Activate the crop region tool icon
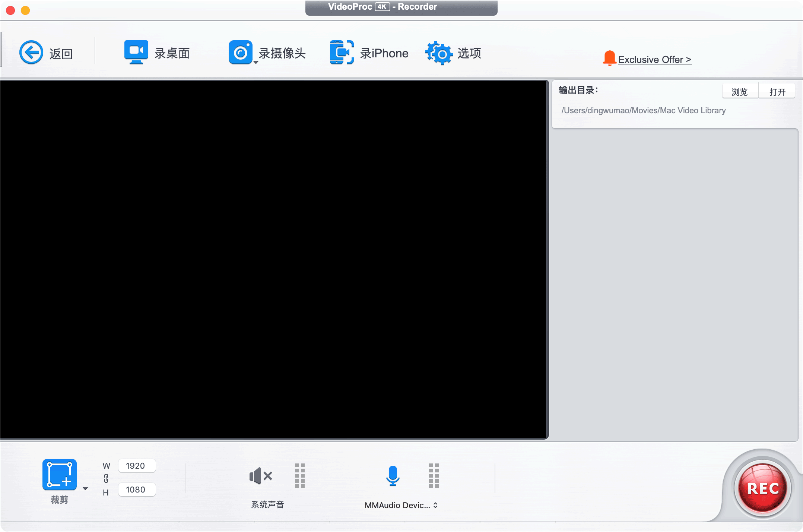This screenshot has height=532, width=803. [x=60, y=475]
